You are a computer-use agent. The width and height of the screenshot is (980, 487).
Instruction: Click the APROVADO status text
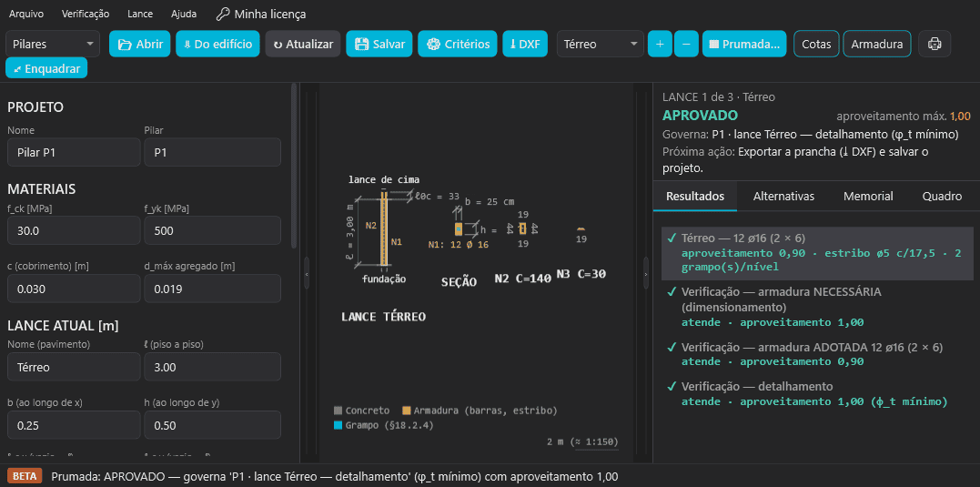tap(700, 115)
